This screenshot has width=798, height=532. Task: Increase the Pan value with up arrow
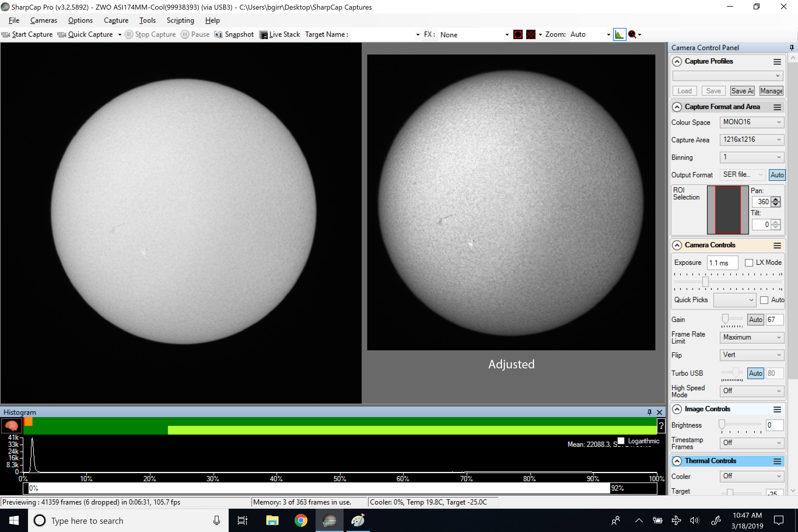[x=776, y=199]
